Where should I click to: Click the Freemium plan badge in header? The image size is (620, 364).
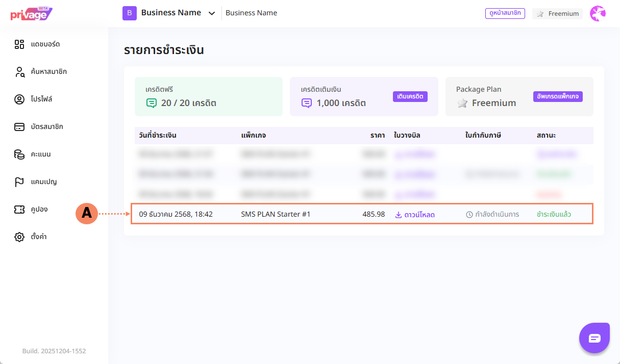[558, 14]
